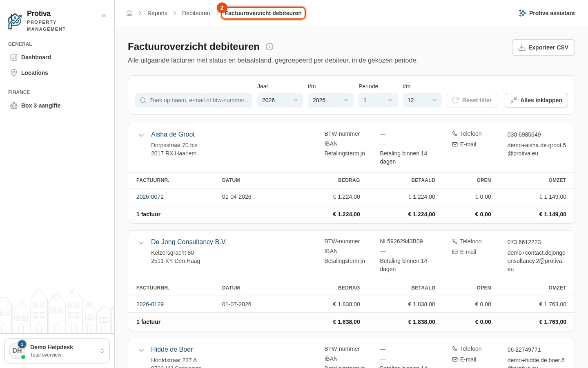Image resolution: width=588 pixels, height=368 pixels.
Task: Click email icon for Hidde de Boer
Action: point(455,359)
